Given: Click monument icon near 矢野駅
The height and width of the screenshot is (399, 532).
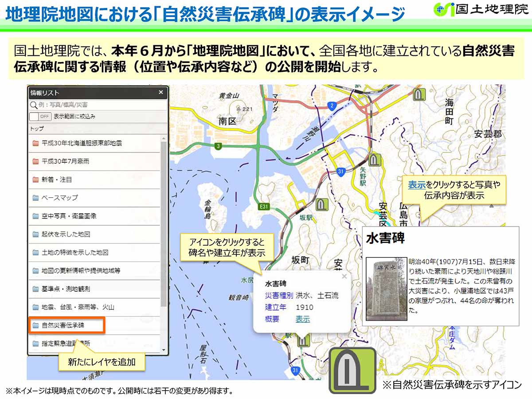Looking at the screenshot, I should [x=376, y=159].
